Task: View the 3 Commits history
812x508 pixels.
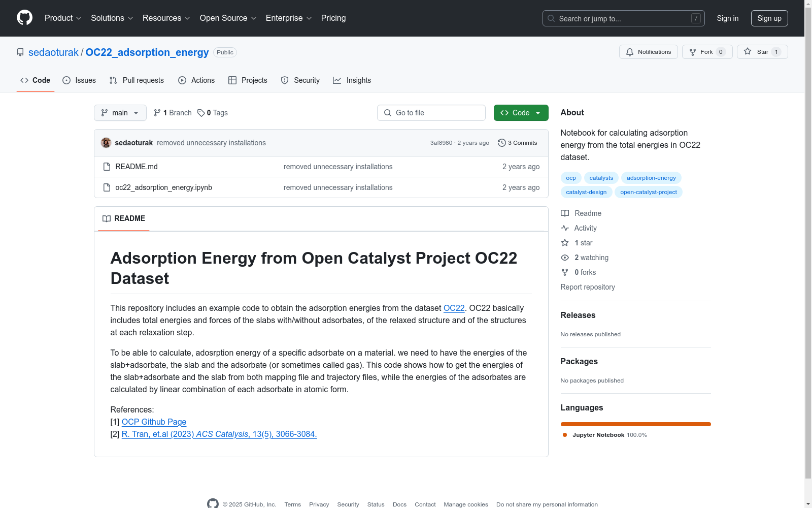Action: tap(518, 143)
